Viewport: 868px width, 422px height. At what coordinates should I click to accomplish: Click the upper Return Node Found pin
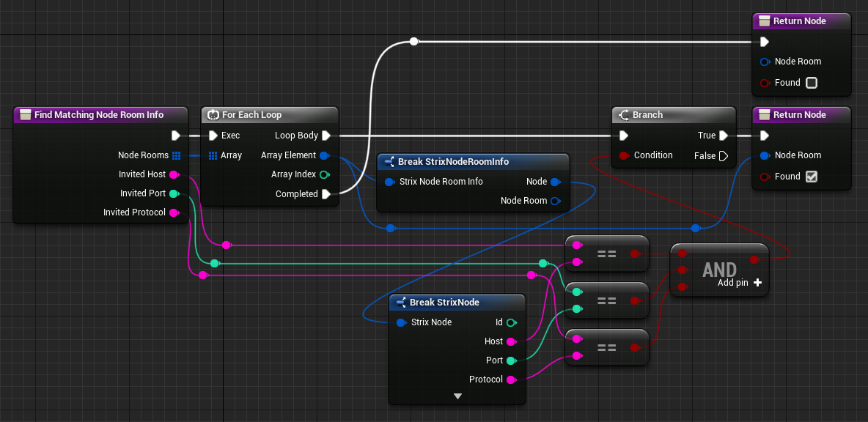tap(765, 83)
